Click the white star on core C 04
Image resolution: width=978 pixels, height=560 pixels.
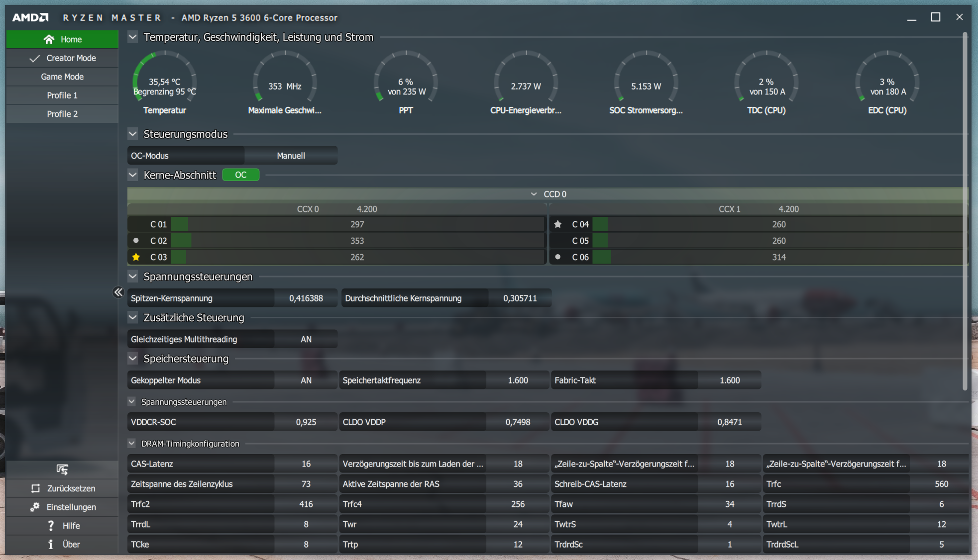[x=558, y=224]
